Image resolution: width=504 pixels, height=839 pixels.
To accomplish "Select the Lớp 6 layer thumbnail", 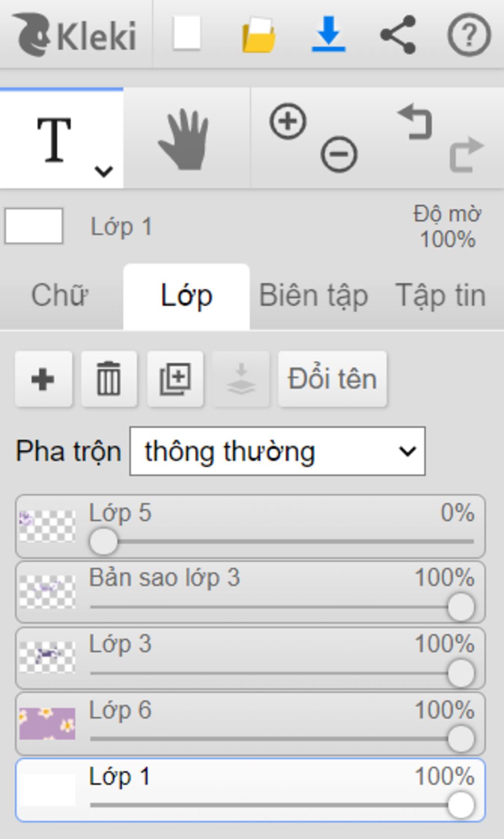I will point(47,723).
